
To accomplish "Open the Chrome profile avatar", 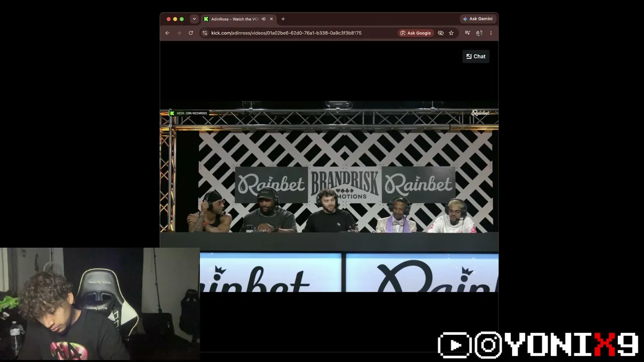I will point(479,33).
